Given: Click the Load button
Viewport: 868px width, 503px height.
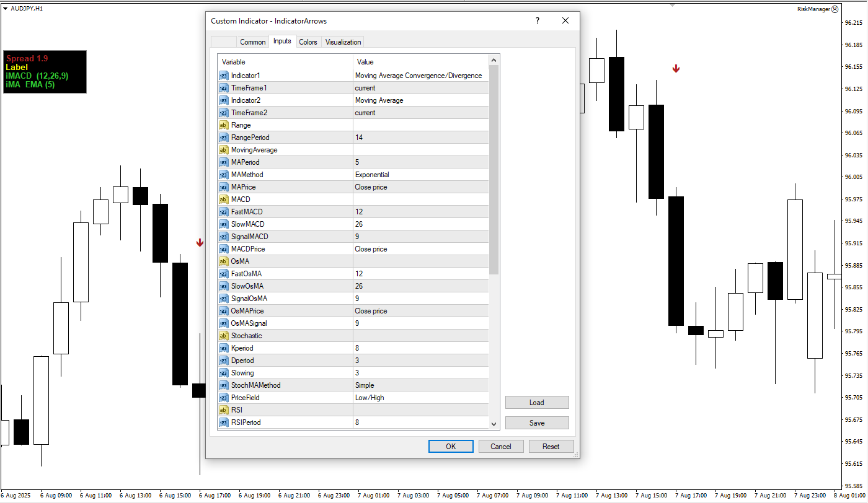Looking at the screenshot, I should point(537,402).
